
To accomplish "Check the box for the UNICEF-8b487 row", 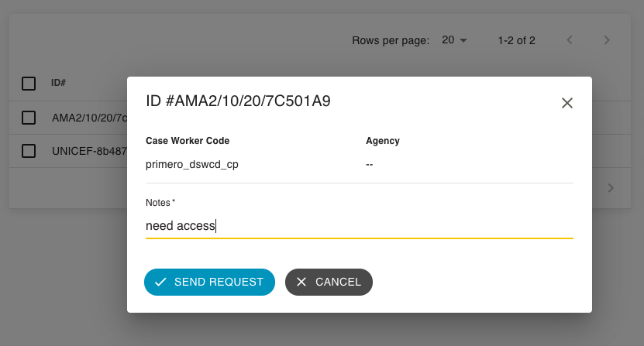I will (29, 151).
